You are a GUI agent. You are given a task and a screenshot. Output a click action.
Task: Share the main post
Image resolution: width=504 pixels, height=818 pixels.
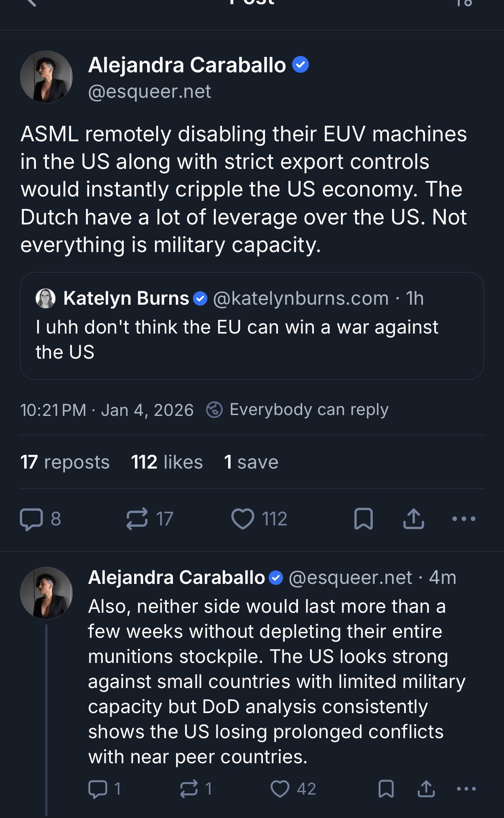tap(413, 519)
